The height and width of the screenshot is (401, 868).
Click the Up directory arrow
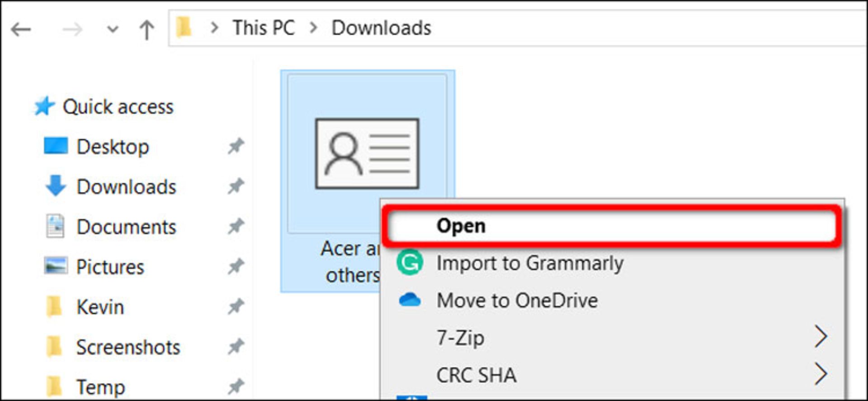tap(146, 29)
